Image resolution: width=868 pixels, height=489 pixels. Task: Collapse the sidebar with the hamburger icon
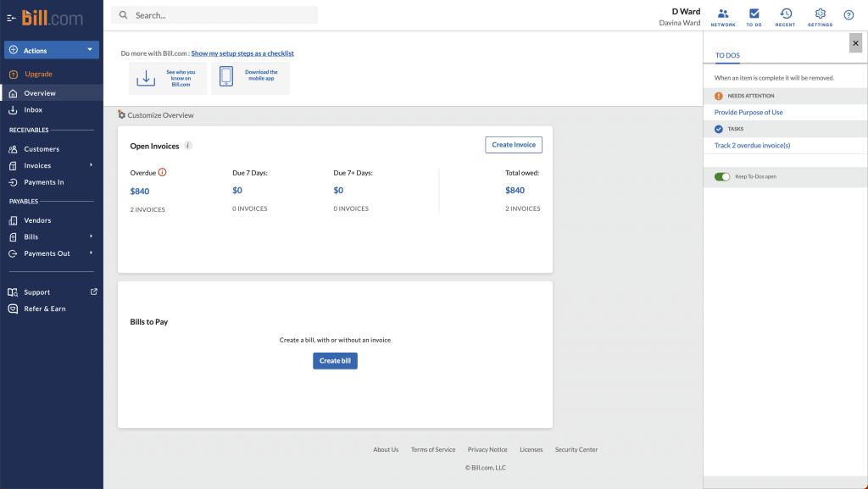(11, 19)
